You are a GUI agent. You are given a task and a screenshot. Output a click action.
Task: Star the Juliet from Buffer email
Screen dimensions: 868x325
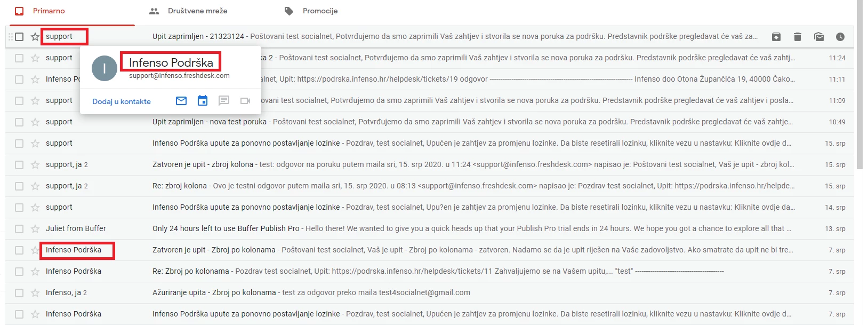pyautogui.click(x=35, y=229)
